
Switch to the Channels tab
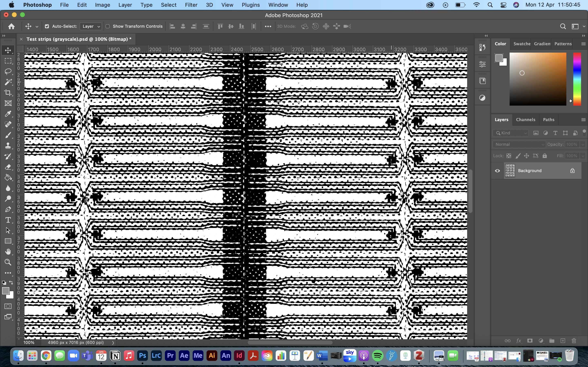pos(525,120)
